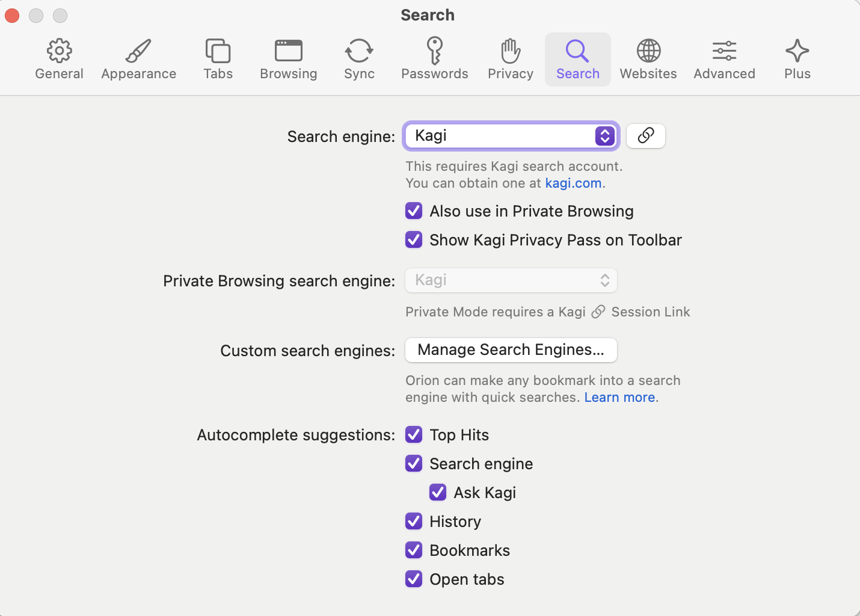Uncheck Also use in Private Browsing

tap(414, 211)
